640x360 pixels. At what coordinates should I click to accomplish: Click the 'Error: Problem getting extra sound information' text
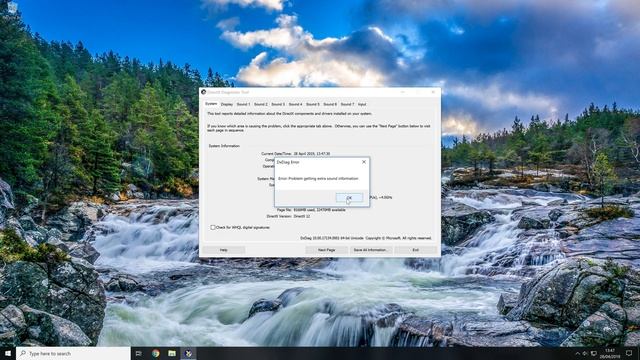pyautogui.click(x=318, y=179)
